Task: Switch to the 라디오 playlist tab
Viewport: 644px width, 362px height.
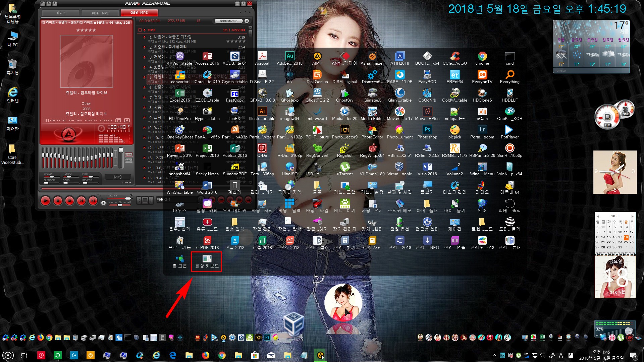Action: pyautogui.click(x=61, y=13)
